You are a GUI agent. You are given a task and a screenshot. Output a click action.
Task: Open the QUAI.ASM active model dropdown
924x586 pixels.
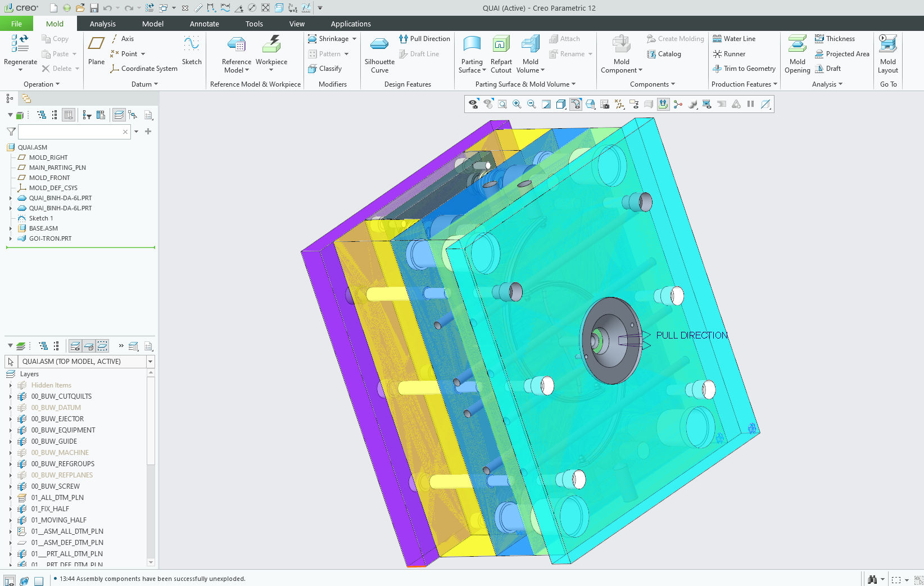point(150,362)
